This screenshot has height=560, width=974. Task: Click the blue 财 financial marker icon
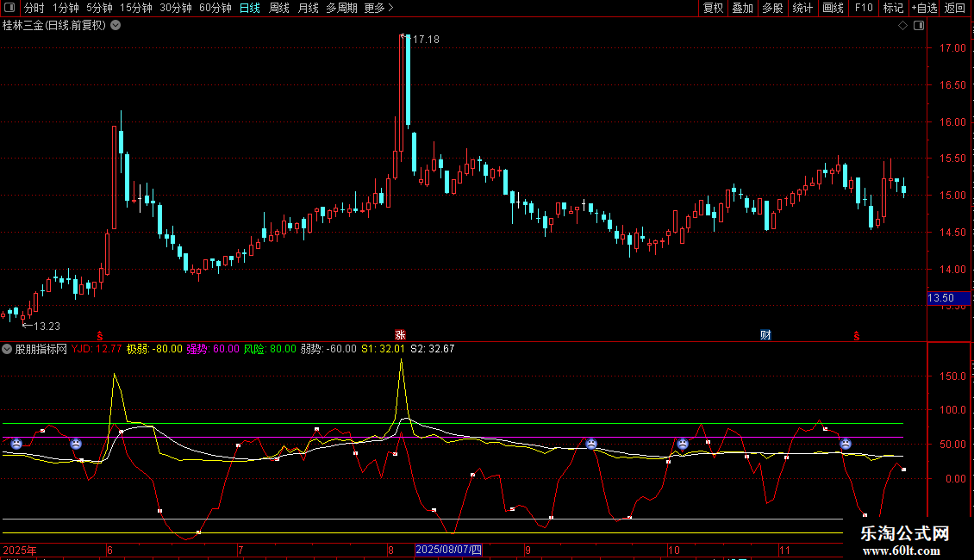click(765, 334)
